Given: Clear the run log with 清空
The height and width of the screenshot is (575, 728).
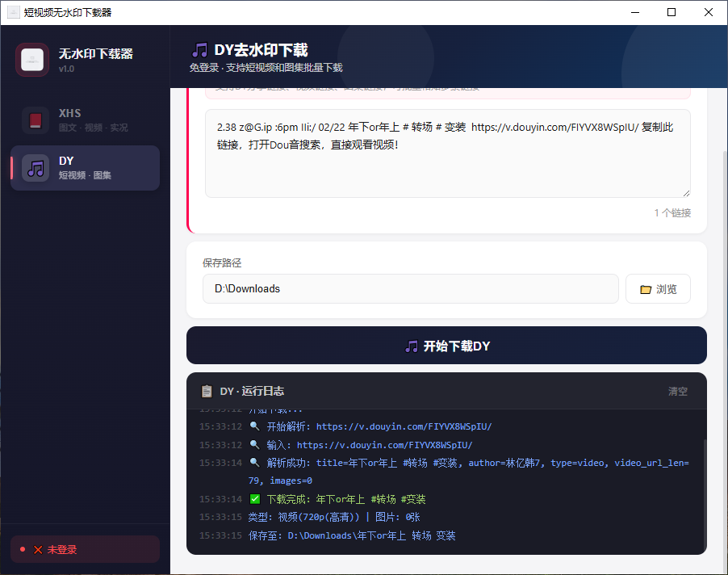Looking at the screenshot, I should coord(677,392).
